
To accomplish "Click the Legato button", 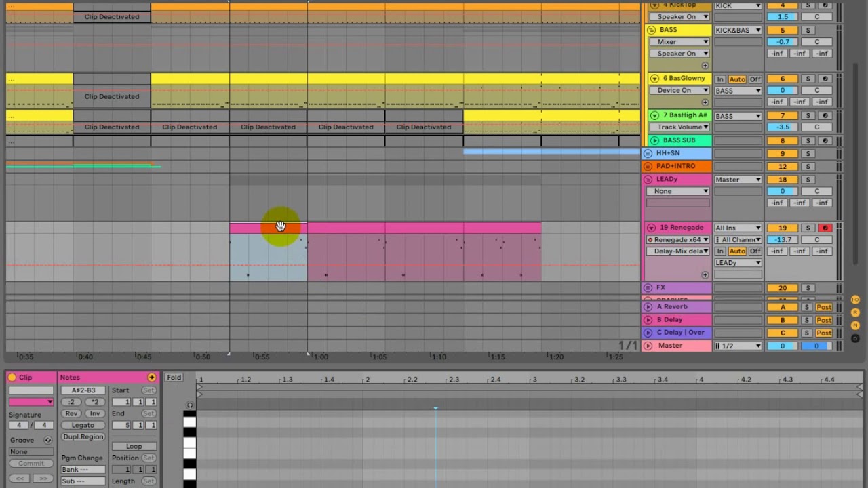I will click(x=83, y=426).
